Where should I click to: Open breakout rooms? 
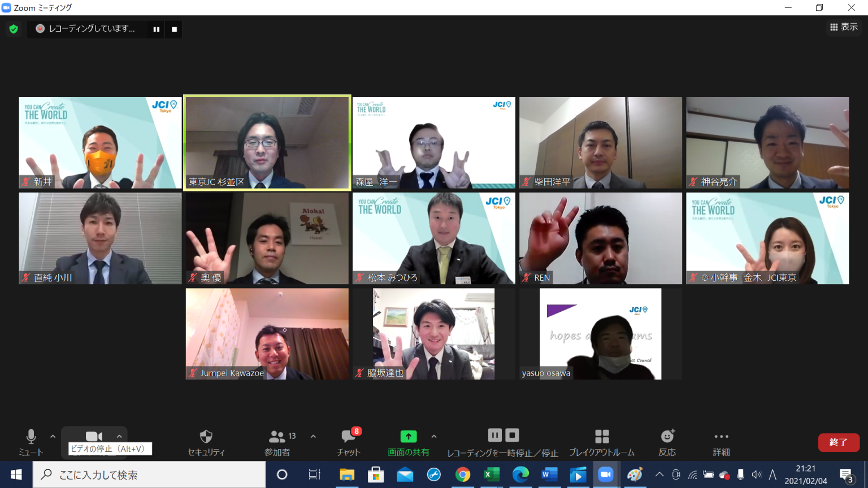tap(602, 442)
